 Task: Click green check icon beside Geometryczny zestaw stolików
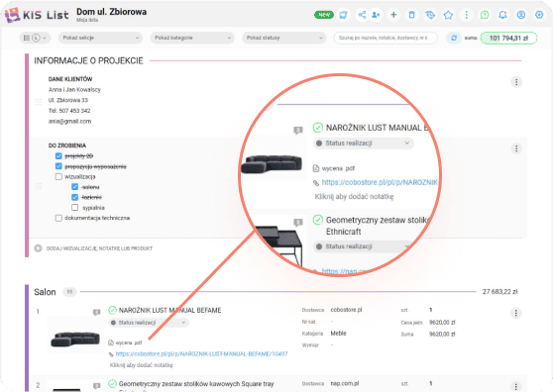click(112, 383)
